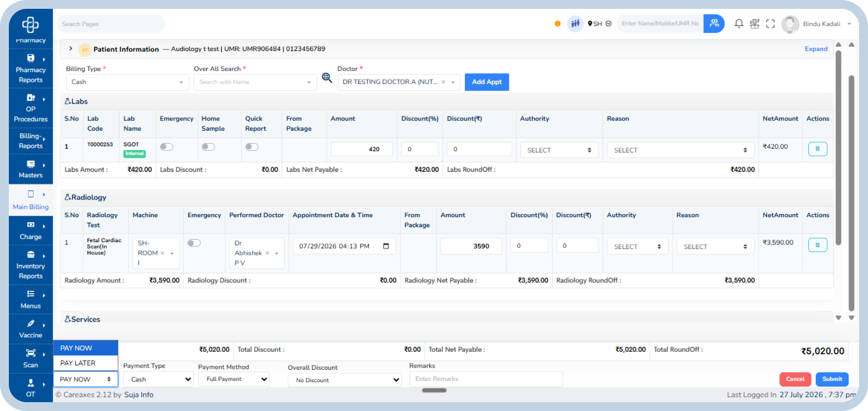
Task: Delete the Fetal Cardiac Scan row
Action: coord(818,245)
